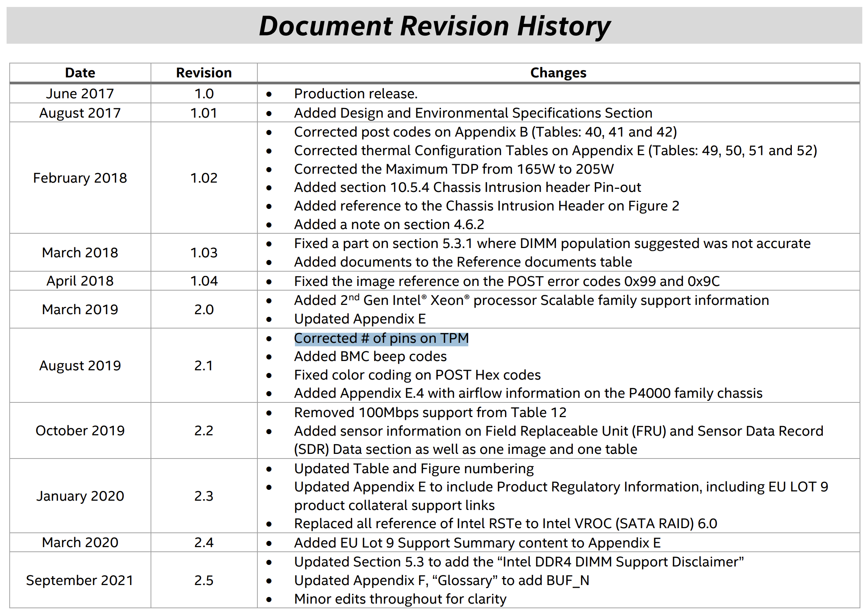Click 'Added BMC beep codes' entry
The width and height of the screenshot is (865, 616).
coord(370,356)
